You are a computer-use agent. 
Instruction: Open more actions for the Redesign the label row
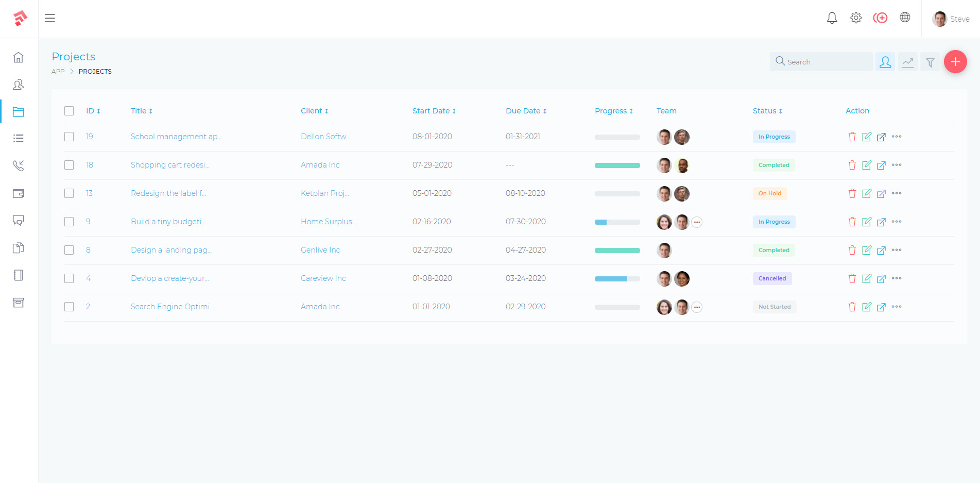coord(897,193)
